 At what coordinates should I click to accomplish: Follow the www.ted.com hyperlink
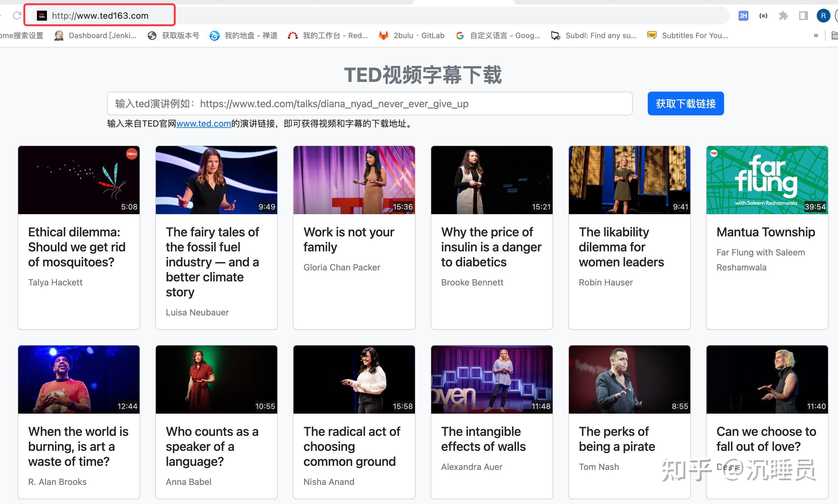[x=203, y=123]
